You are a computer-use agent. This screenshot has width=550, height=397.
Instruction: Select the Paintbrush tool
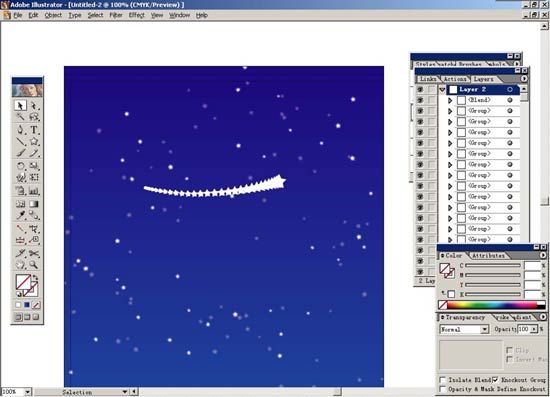click(20, 153)
